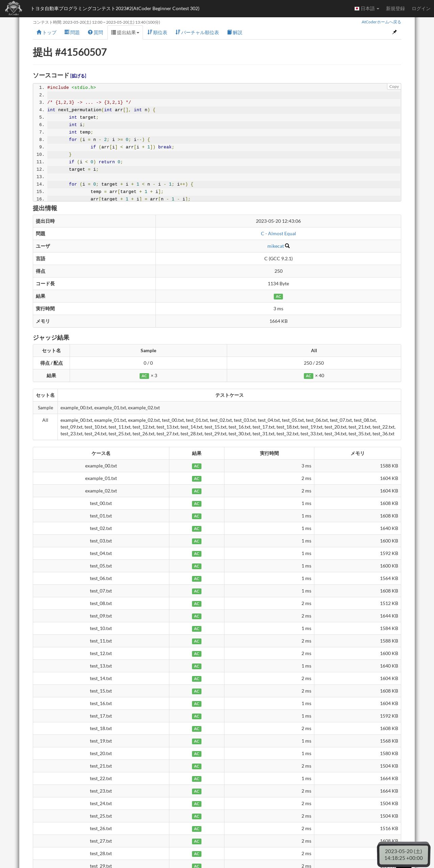Click the 提出 #41560507 heading
The image size is (434, 868).
tap(70, 52)
